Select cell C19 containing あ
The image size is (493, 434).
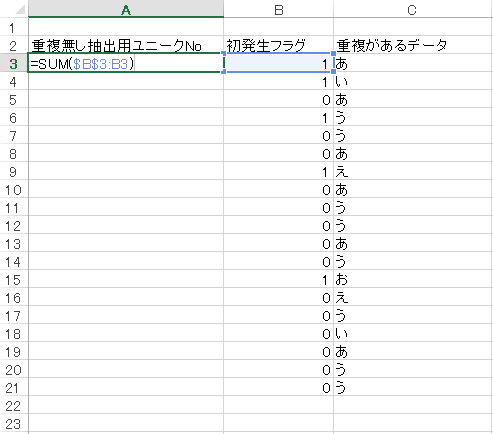tap(413, 351)
